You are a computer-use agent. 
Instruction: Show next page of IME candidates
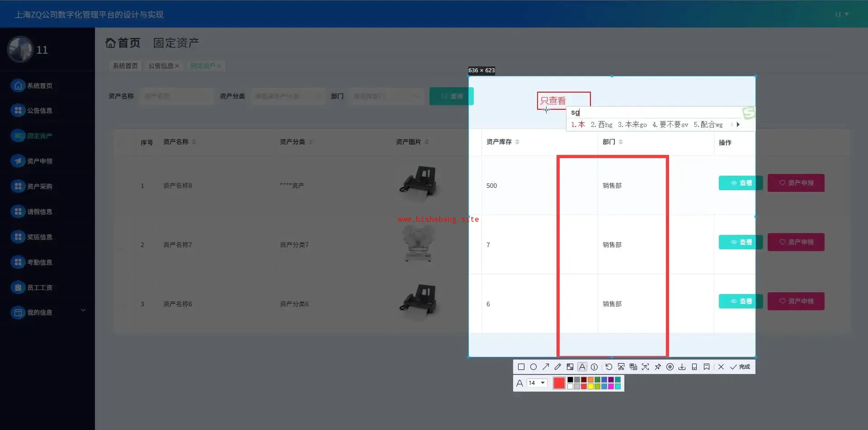[738, 124]
